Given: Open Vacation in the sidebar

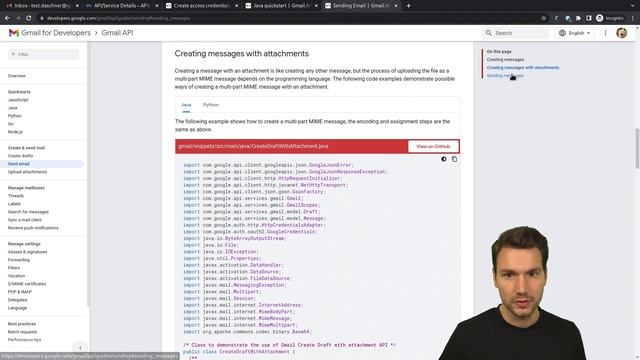Looking at the screenshot, I should (x=16, y=276).
